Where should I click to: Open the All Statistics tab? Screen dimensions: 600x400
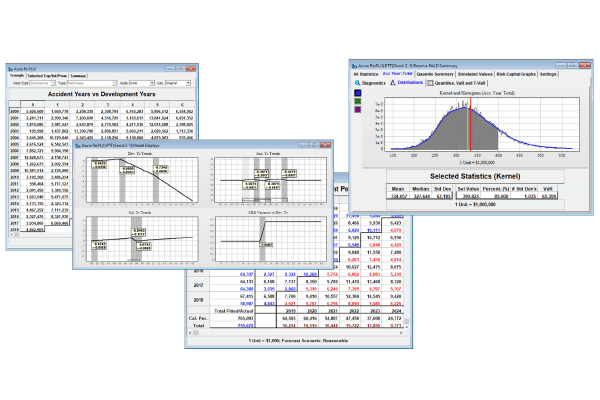(x=365, y=74)
